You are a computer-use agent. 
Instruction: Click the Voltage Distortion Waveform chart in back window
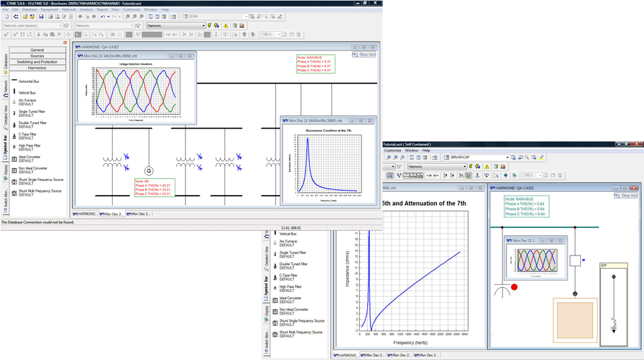(136, 92)
